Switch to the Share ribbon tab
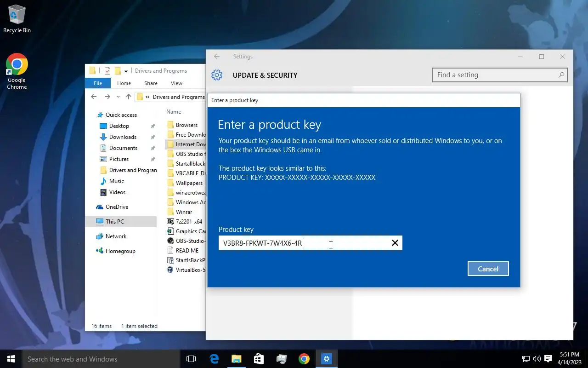This screenshot has height=368, width=588. click(x=151, y=83)
